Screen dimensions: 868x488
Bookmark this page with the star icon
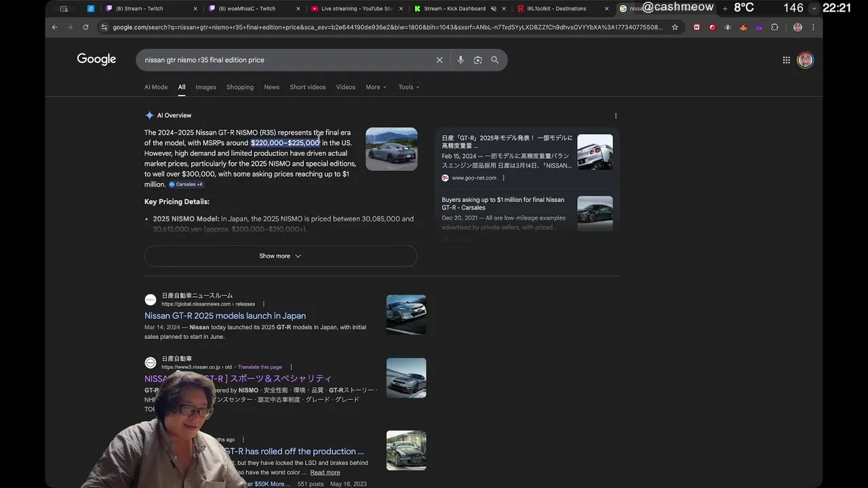(675, 27)
